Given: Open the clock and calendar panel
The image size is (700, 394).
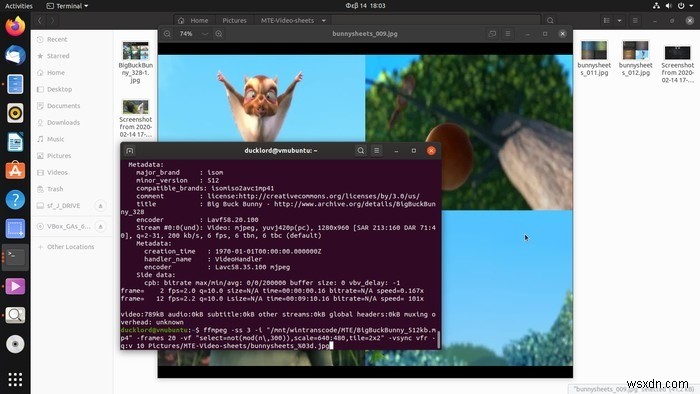Looking at the screenshot, I should (x=365, y=6).
